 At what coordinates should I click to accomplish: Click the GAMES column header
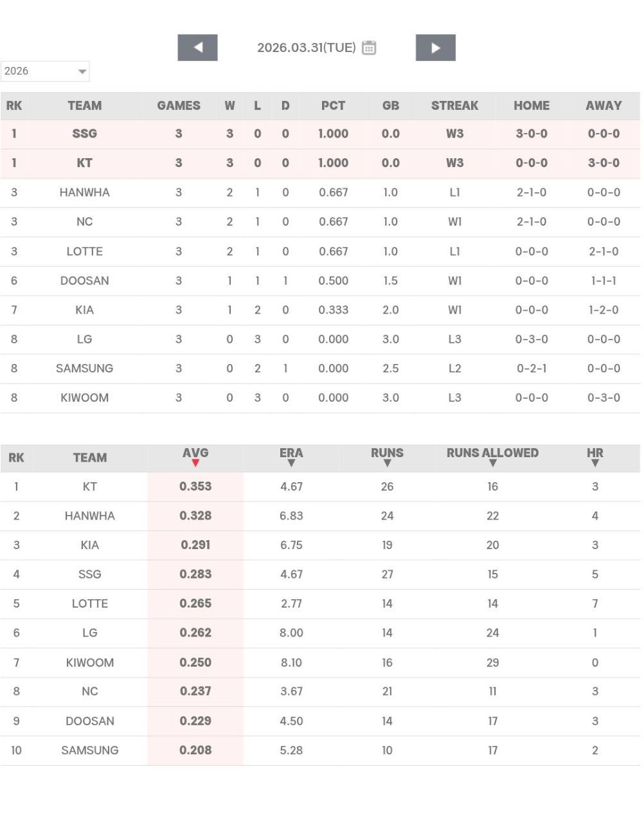coord(179,105)
